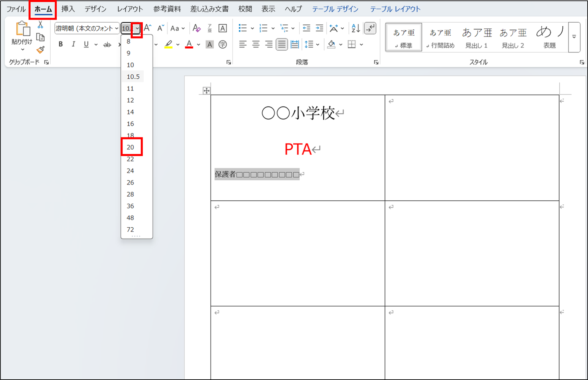Apply the 標準 style
The width and height of the screenshot is (588, 380).
404,37
